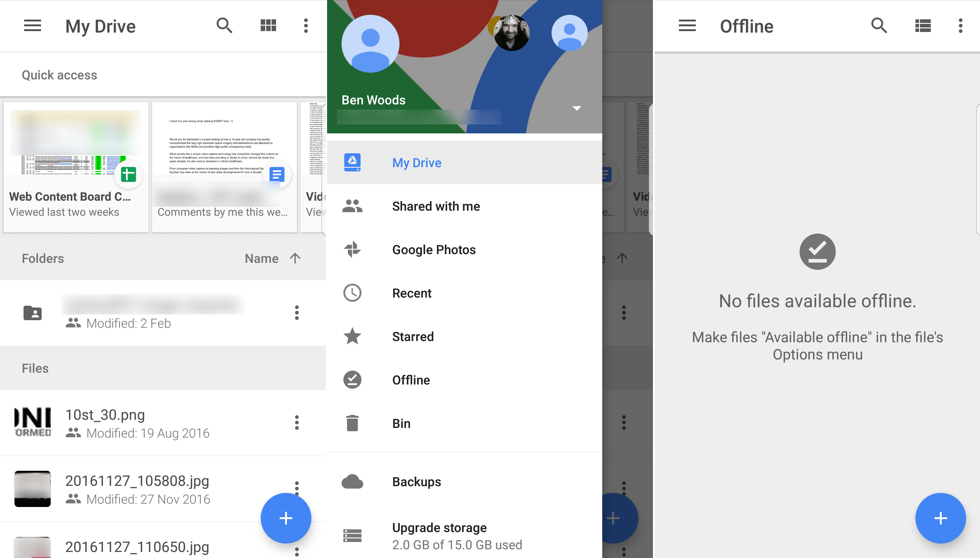
Task: Tap search icon on Offline screen
Action: [879, 26]
